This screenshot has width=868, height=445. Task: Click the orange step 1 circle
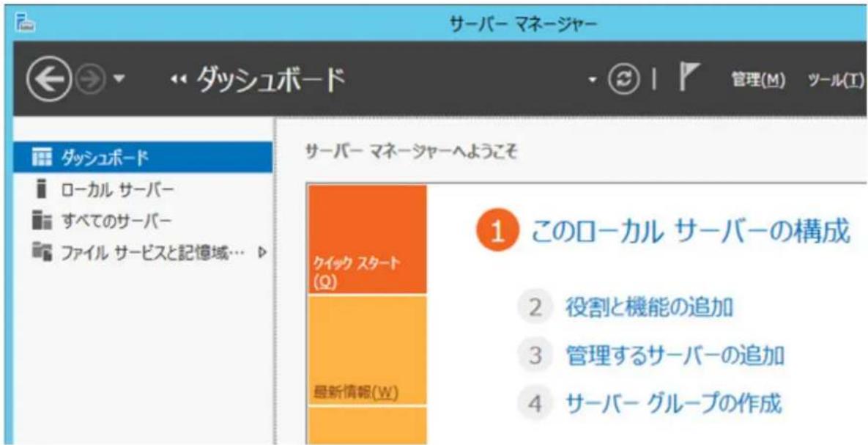497,232
